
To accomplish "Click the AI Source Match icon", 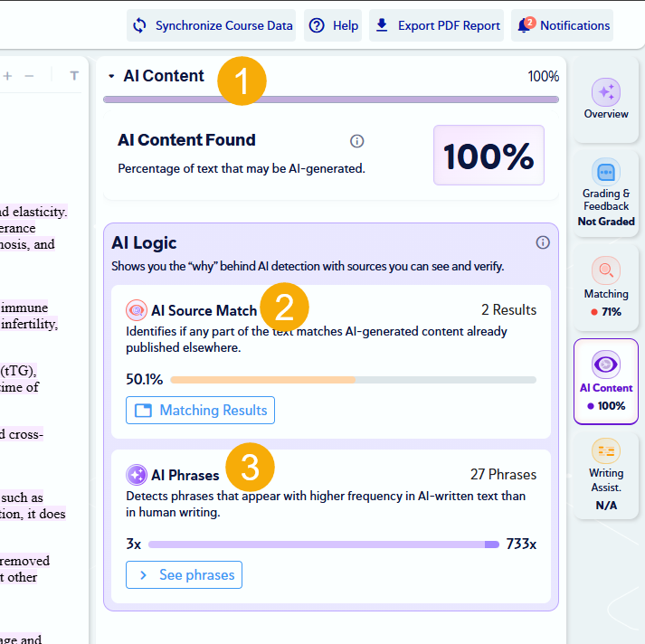I will pos(137,310).
